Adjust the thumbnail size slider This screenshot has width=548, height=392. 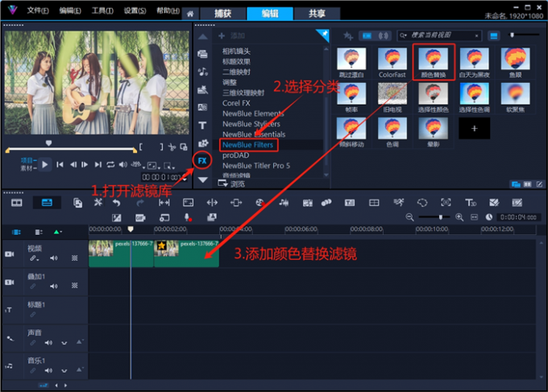[512, 35]
